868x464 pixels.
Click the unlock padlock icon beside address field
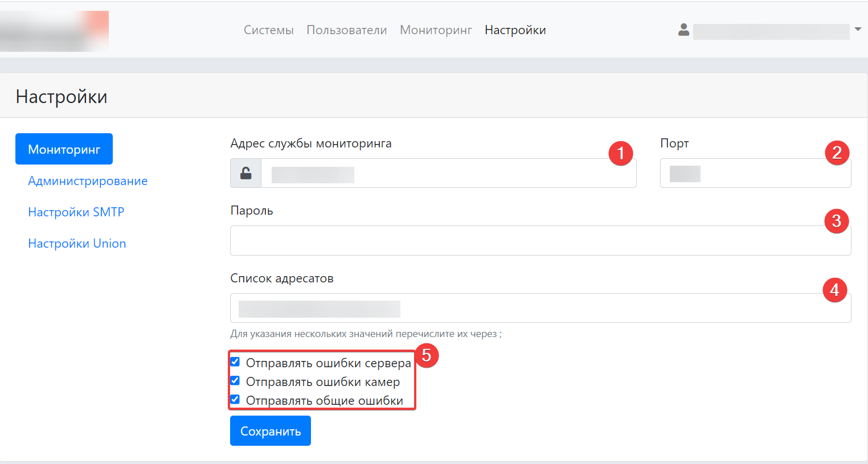(245, 173)
